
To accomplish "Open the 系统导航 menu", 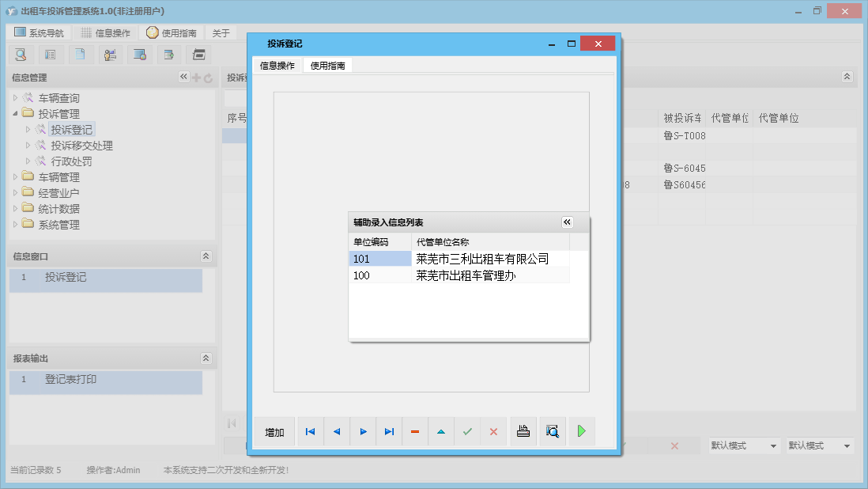I will [x=39, y=33].
